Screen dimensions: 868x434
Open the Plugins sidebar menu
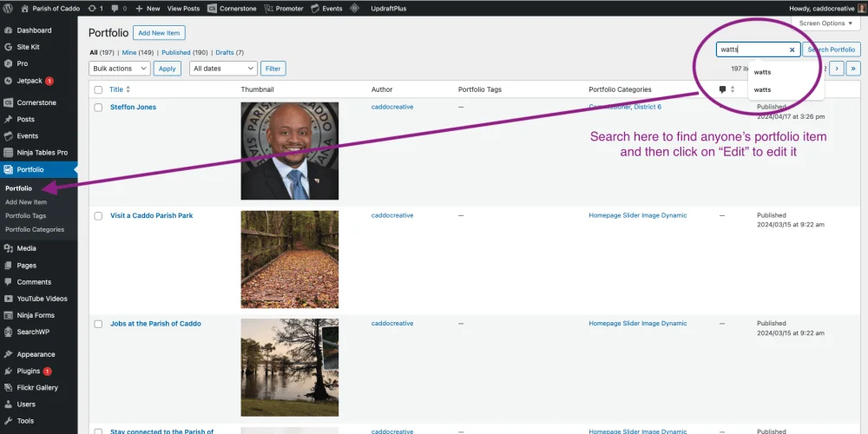[x=28, y=371]
